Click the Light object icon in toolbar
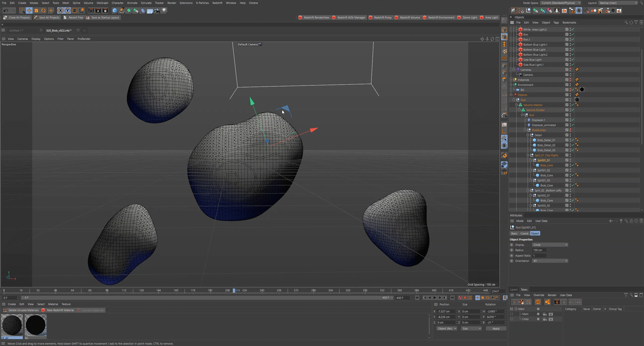The image size is (644, 346). 164,10
